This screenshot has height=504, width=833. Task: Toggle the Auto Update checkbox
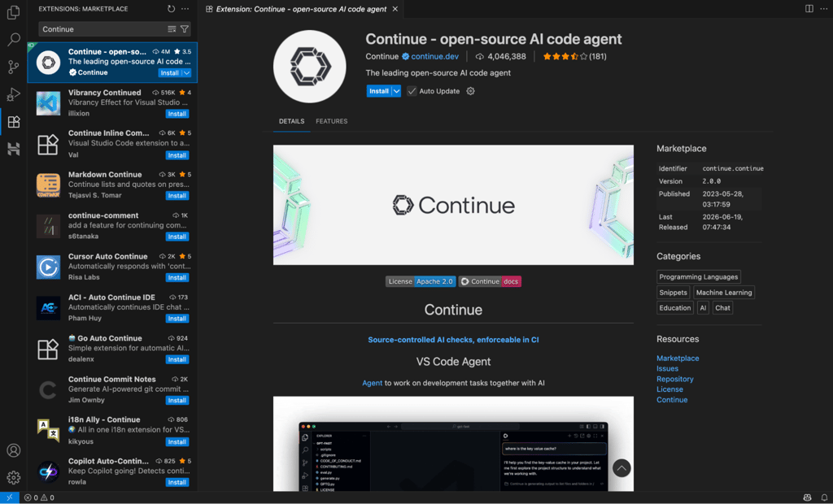(x=412, y=91)
